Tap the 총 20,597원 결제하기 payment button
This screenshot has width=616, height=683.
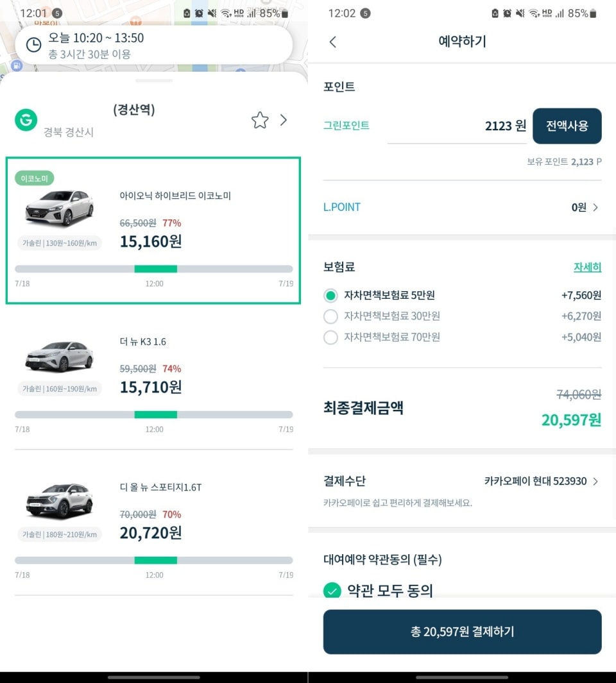tap(461, 632)
